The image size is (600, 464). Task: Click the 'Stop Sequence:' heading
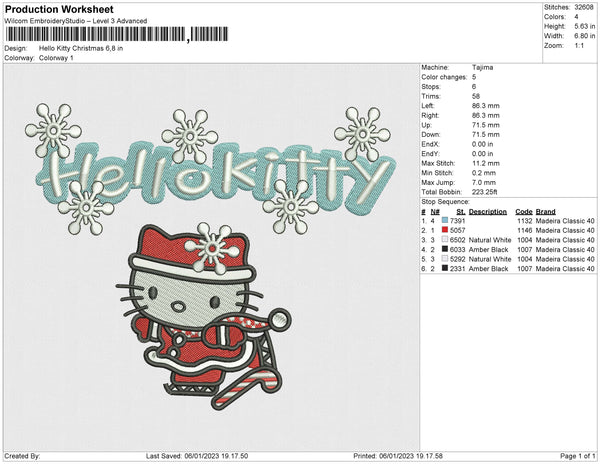point(445,202)
